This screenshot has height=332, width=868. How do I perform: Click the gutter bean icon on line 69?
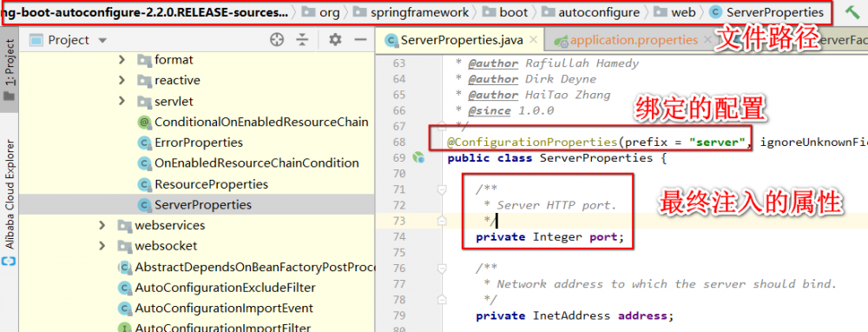coord(418,158)
